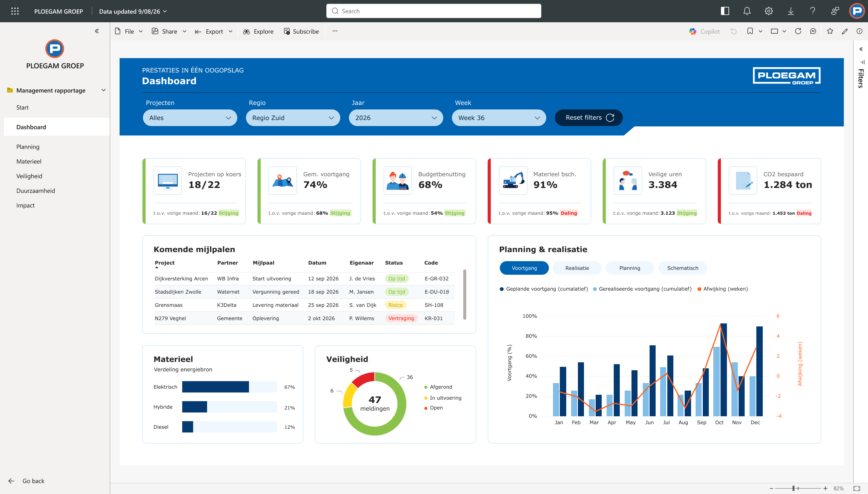Refresh the report visuals icon
This screenshot has width=868, height=494.
tap(798, 31)
